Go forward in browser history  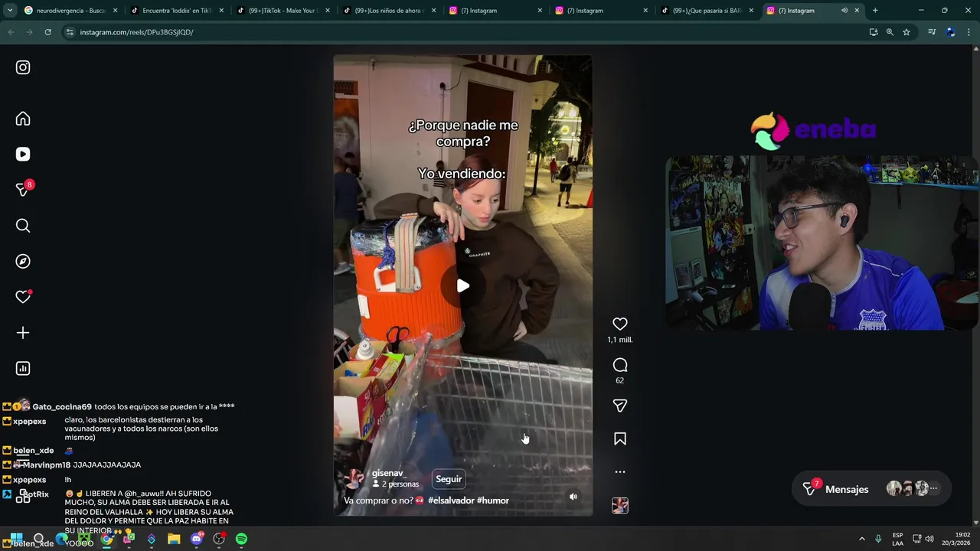pyautogui.click(x=29, y=32)
